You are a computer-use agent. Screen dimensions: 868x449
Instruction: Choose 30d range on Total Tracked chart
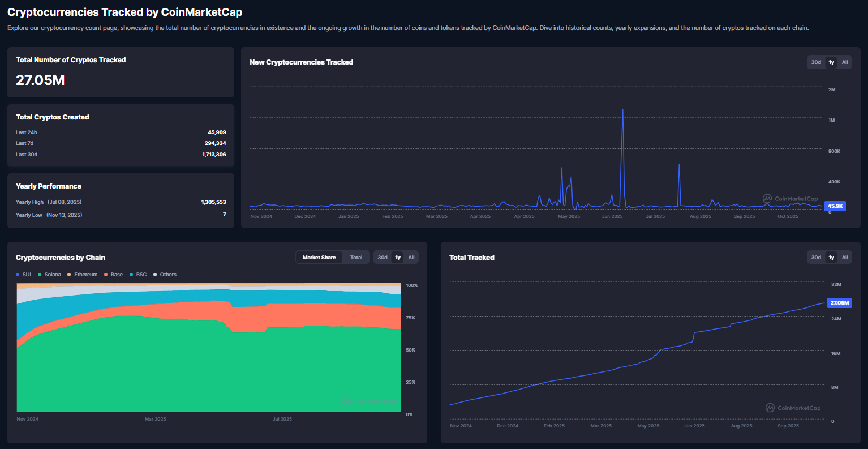tap(816, 258)
